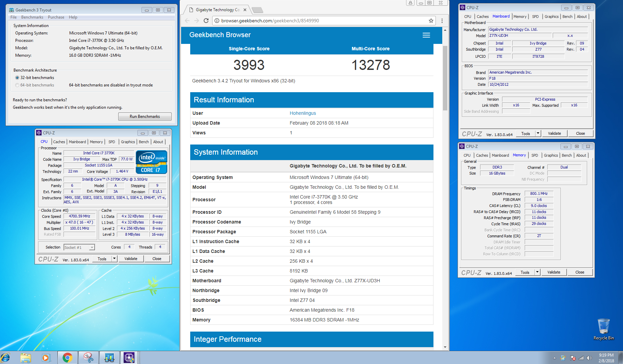Click the multi-core score 13278
This screenshot has width=623, height=364.
coord(371,65)
